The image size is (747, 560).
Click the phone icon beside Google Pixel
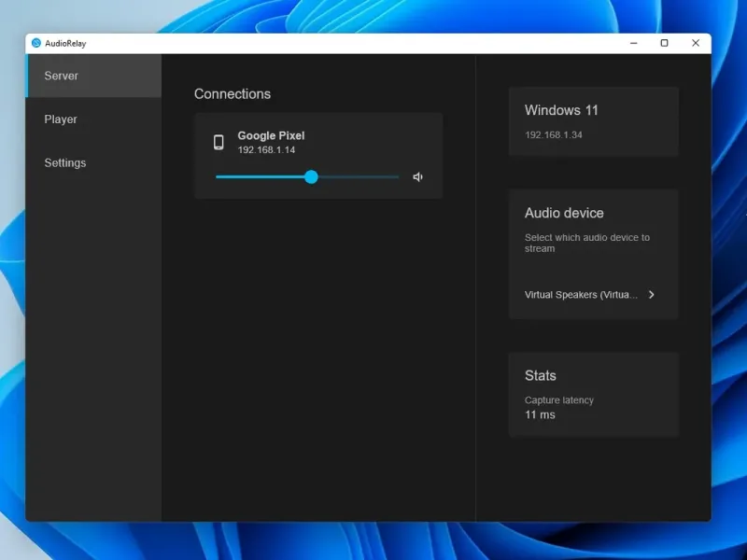(218, 142)
